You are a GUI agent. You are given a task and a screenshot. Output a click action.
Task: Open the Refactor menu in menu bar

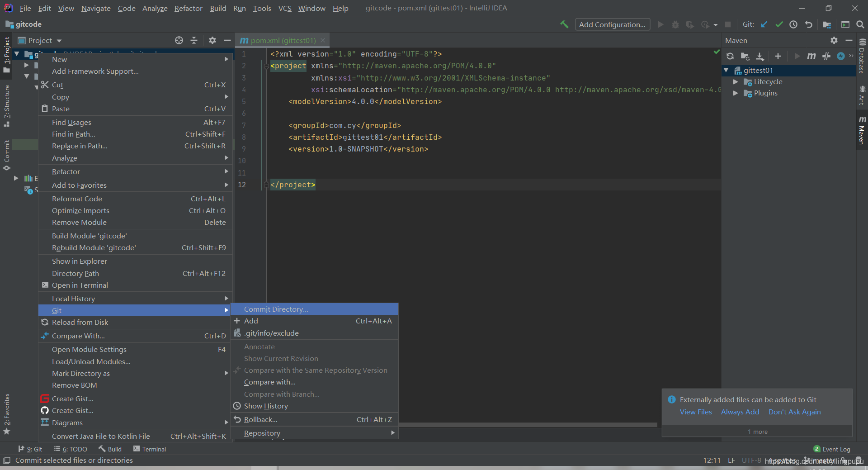pos(189,8)
